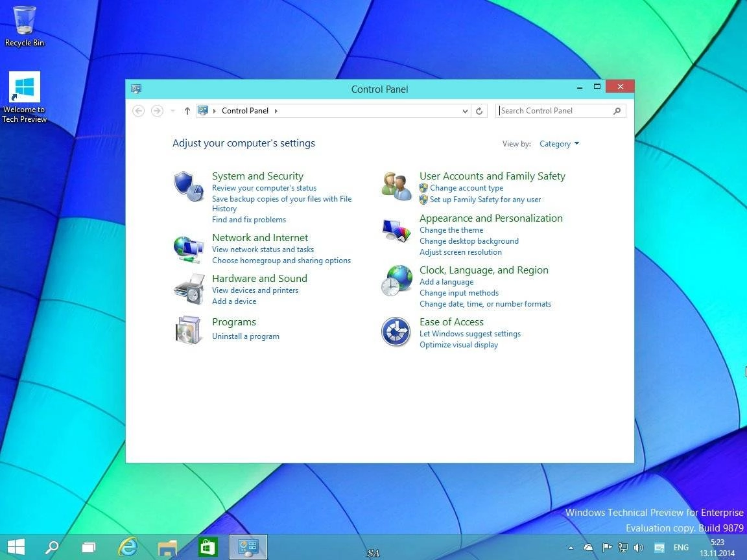Open the network tray icon
This screenshot has height=560, width=747.
[622, 548]
